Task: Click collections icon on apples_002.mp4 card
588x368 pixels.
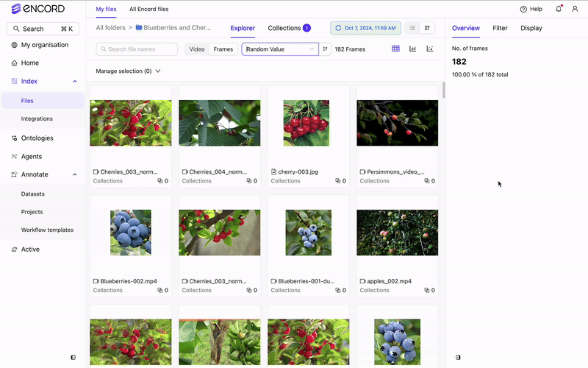Action: click(x=427, y=290)
